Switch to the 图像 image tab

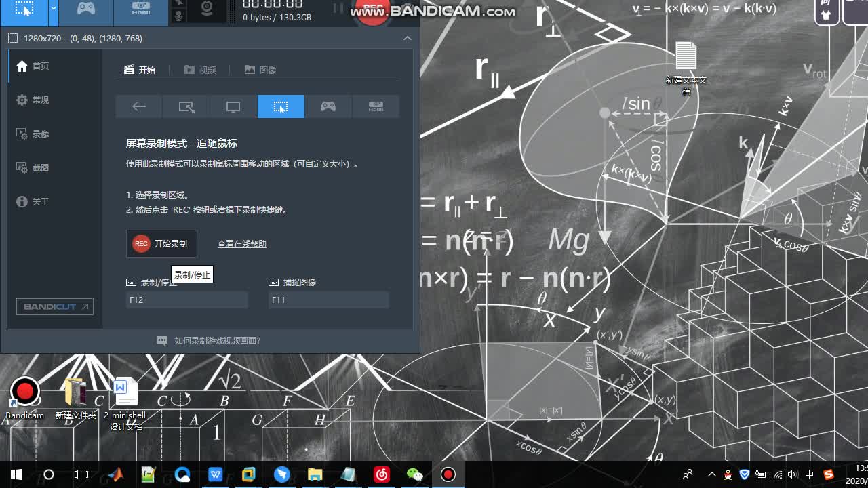260,69
